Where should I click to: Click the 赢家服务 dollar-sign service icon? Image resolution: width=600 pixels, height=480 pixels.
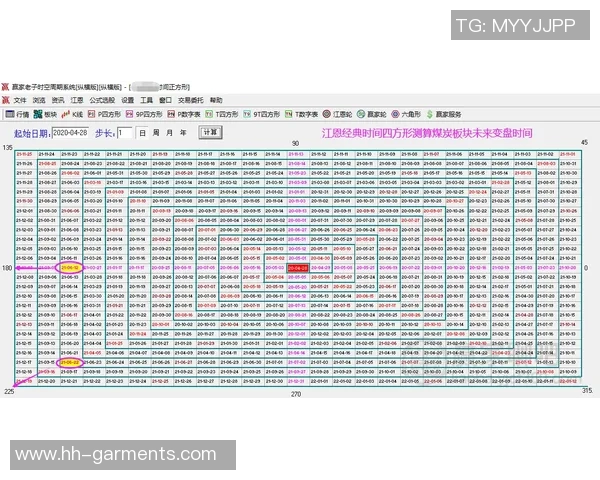point(444,114)
